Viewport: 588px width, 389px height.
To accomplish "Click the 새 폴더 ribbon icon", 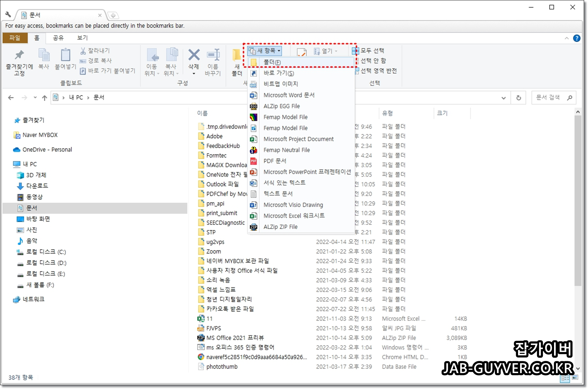I will click(x=237, y=56).
